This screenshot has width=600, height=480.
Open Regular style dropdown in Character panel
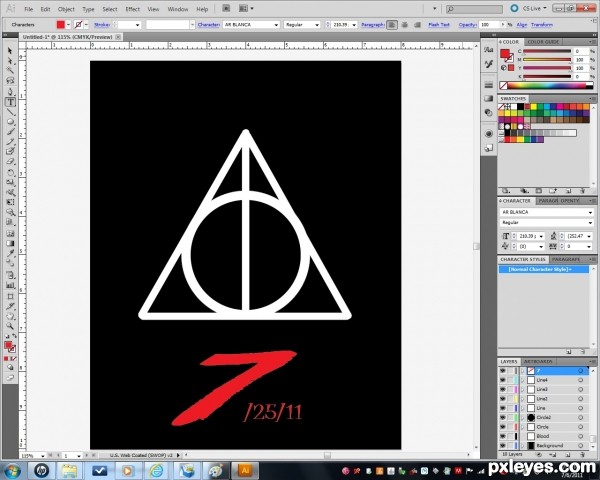tap(590, 223)
